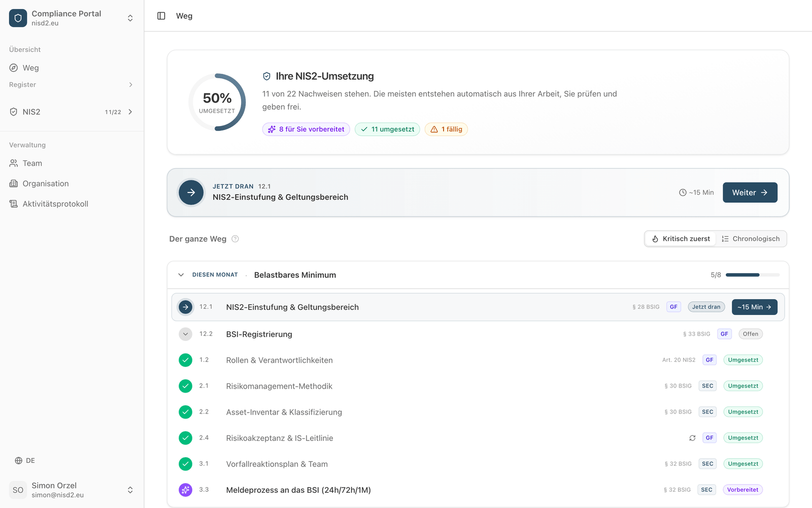812x508 pixels.
Task: Click the arrow status icon of row 12.1
Action: [x=186, y=307]
